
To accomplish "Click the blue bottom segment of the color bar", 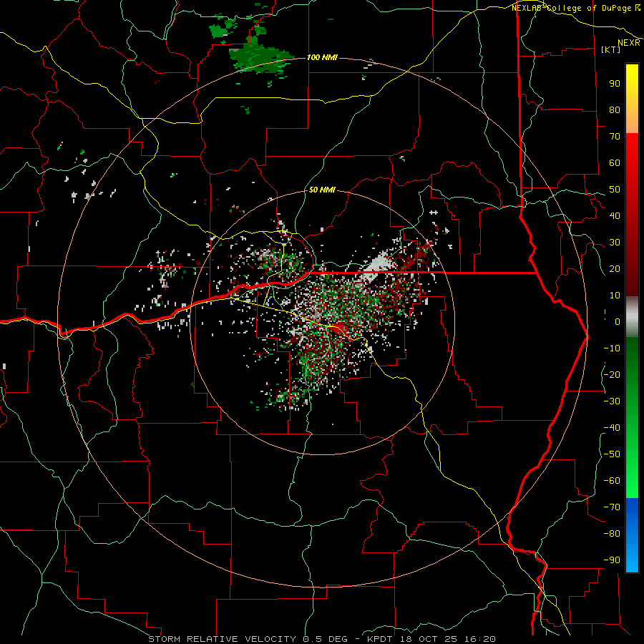I will pos(632,535).
